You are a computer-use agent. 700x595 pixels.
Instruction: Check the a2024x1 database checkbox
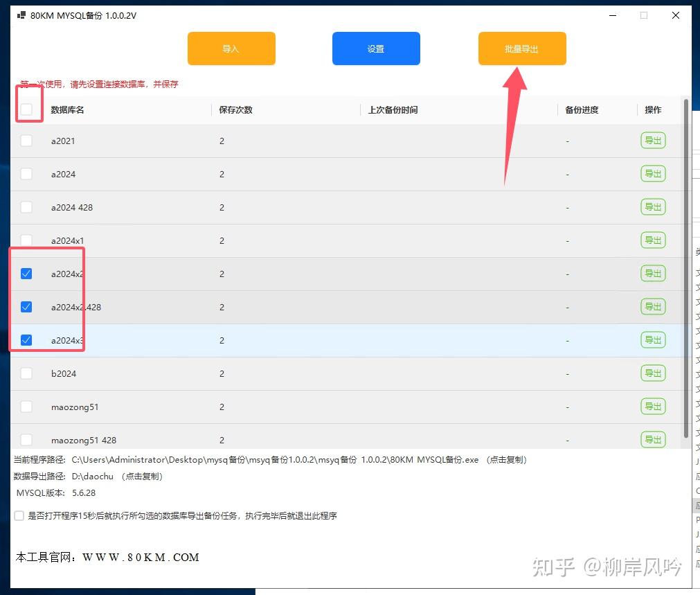pos(26,240)
